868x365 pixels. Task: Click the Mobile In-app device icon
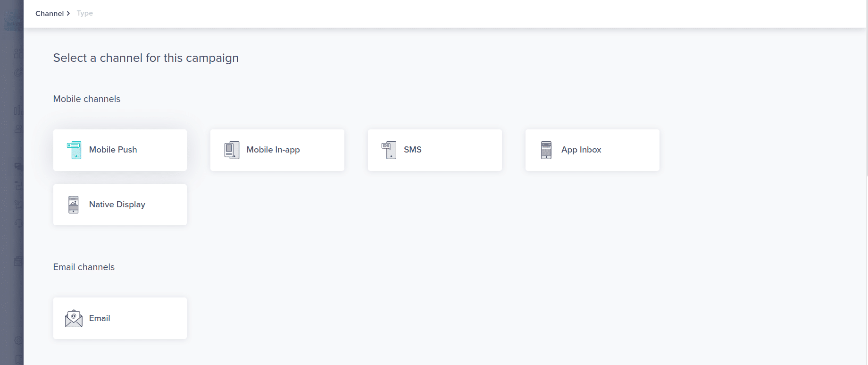pyautogui.click(x=231, y=150)
